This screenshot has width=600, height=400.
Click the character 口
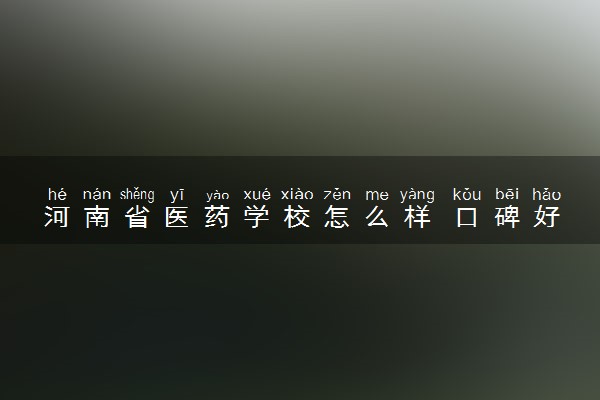(466, 217)
